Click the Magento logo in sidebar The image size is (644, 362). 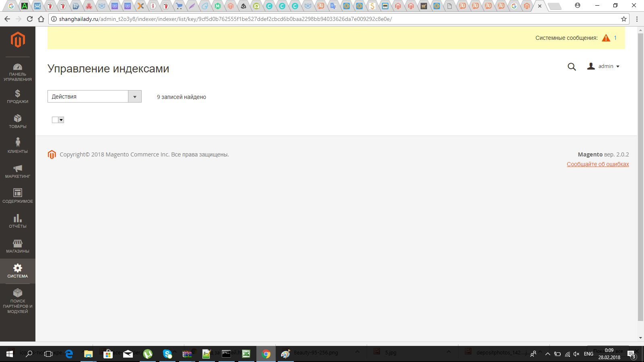pos(18,39)
